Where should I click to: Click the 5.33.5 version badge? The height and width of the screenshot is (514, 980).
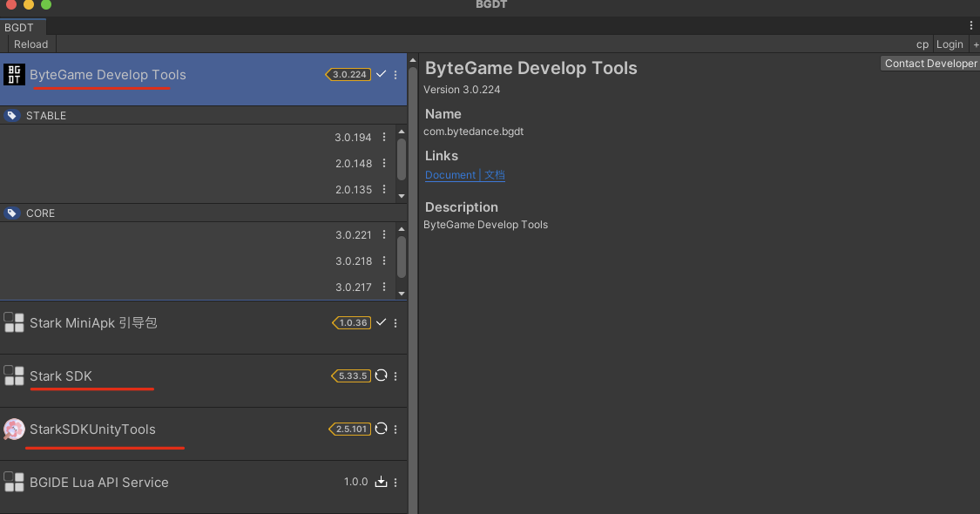351,375
